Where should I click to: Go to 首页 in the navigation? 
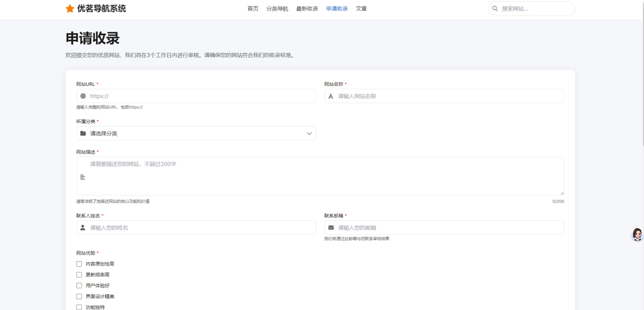253,9
